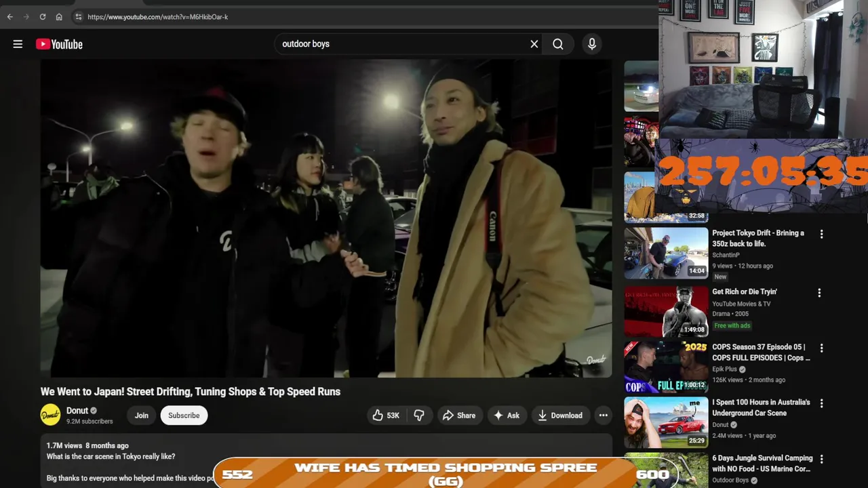Open options menu for Get Rich or Die Tryin'

819,293
